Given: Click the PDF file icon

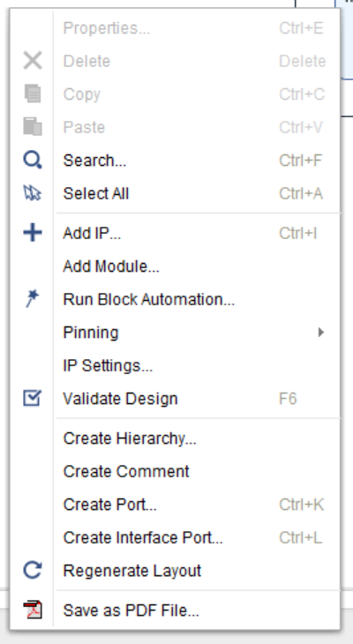Looking at the screenshot, I should click(33, 610).
